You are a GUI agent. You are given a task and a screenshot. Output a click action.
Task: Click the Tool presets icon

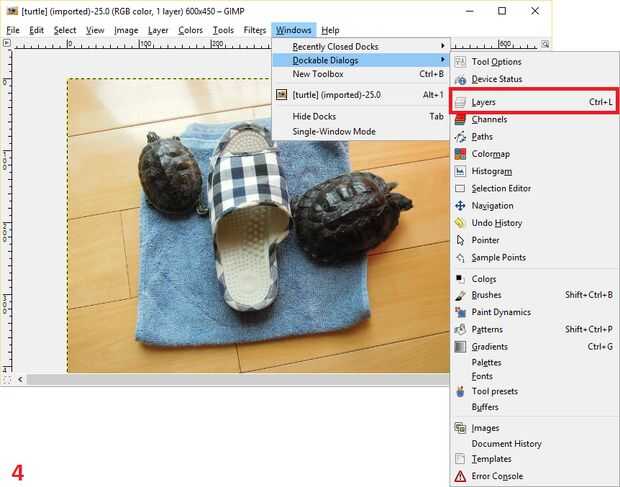click(x=460, y=391)
